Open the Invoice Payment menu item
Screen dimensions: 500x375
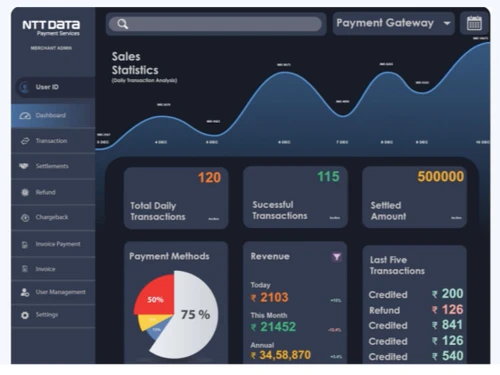(53, 244)
